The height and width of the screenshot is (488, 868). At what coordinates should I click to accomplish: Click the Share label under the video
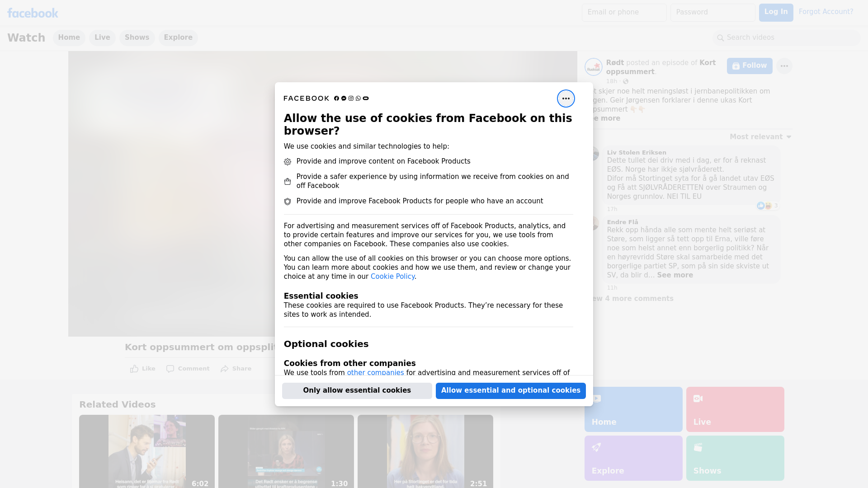(242, 369)
